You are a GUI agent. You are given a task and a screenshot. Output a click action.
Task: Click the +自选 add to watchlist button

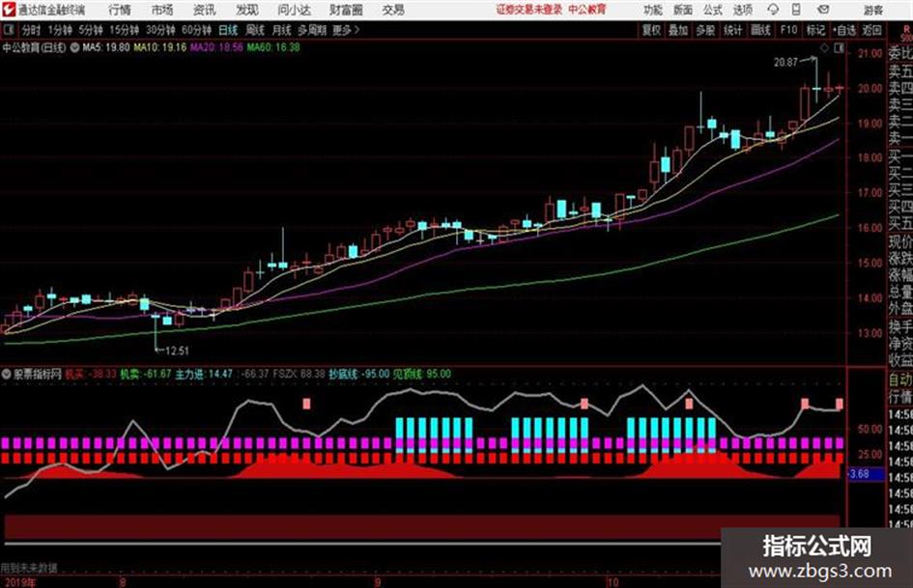tap(844, 30)
